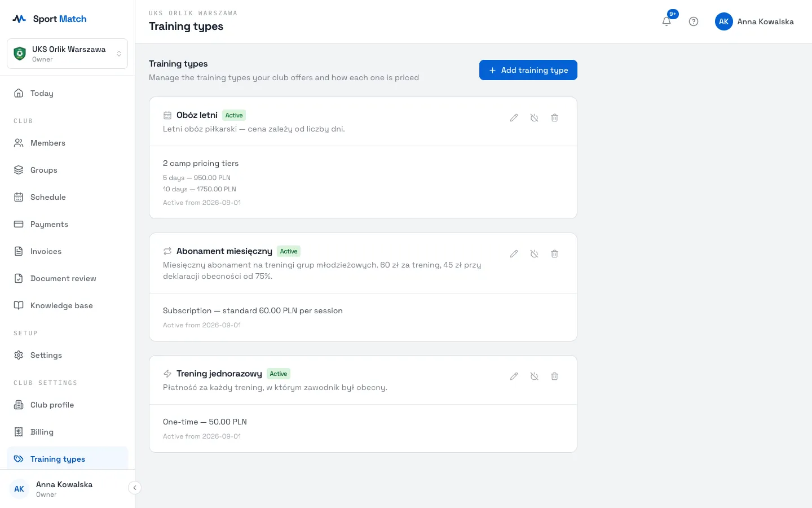Click the Active badge on Abonament miesięczny
Image resolution: width=812 pixels, height=508 pixels.
pos(289,251)
